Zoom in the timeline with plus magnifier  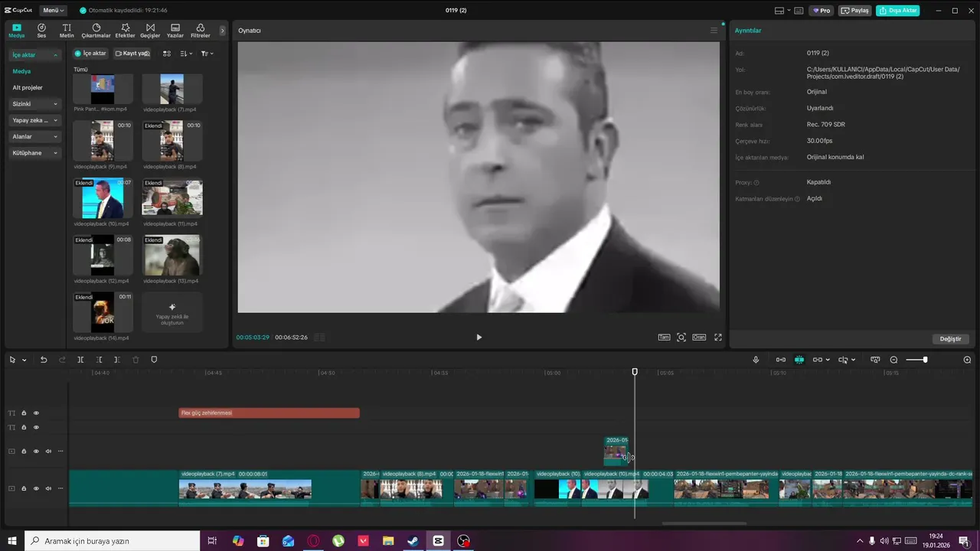tap(967, 360)
